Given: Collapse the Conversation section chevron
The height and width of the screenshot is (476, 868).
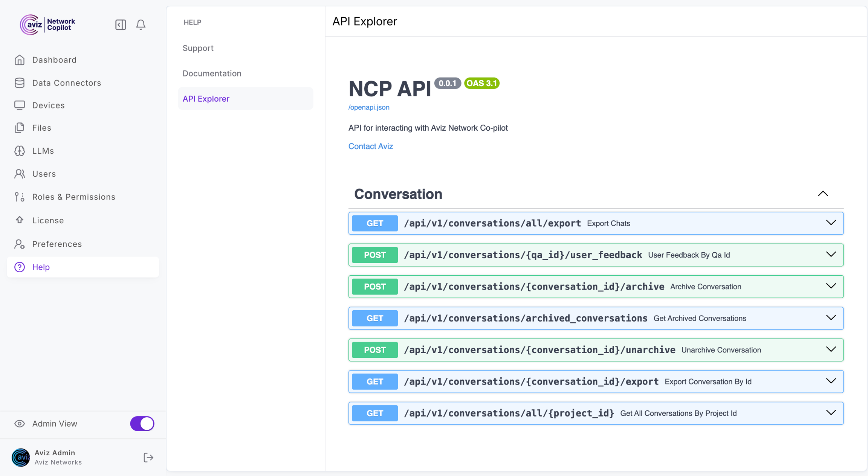Looking at the screenshot, I should tap(823, 194).
